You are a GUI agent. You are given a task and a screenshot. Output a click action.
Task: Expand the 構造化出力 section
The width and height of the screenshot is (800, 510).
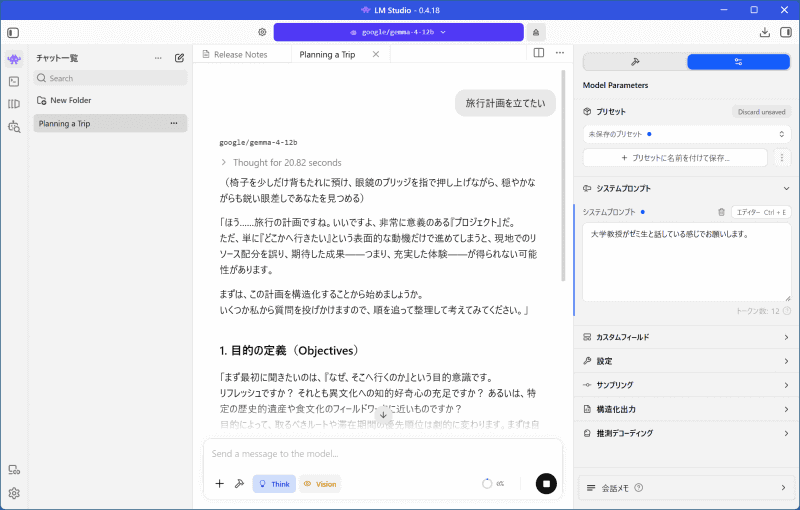pos(686,409)
